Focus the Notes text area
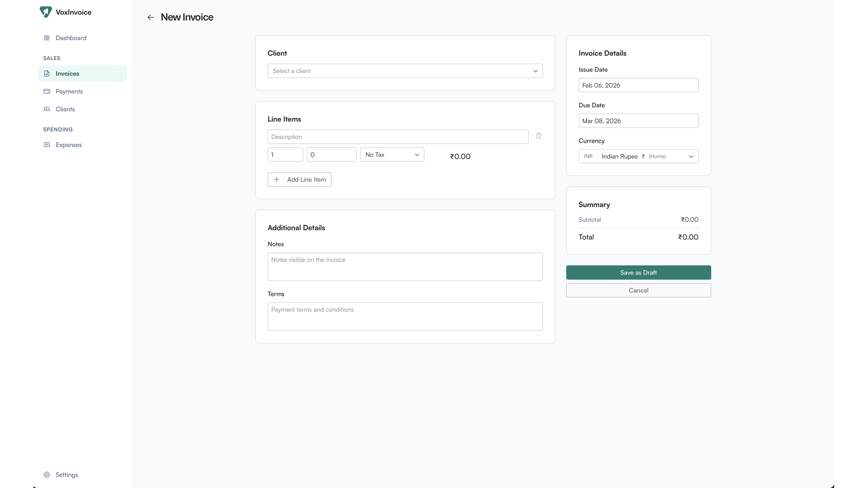 pyautogui.click(x=405, y=267)
